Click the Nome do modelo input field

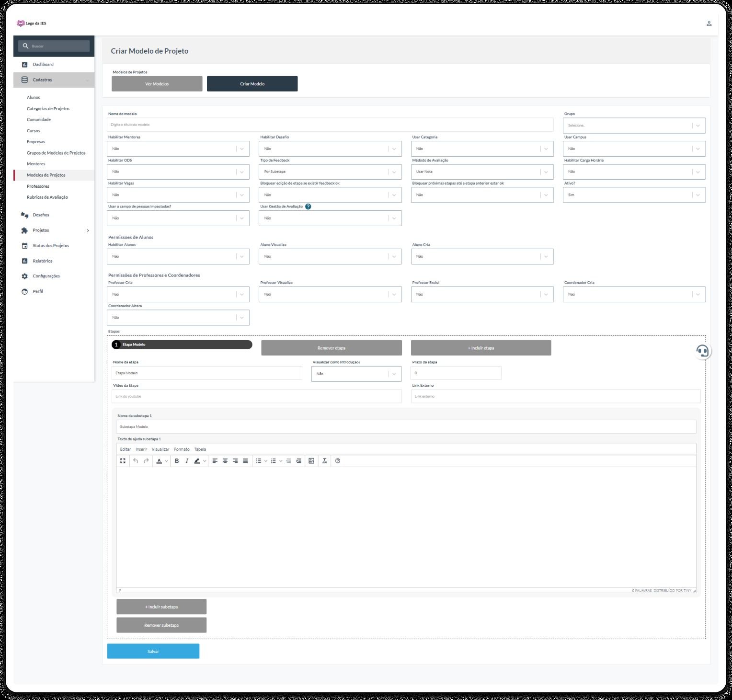[330, 125]
